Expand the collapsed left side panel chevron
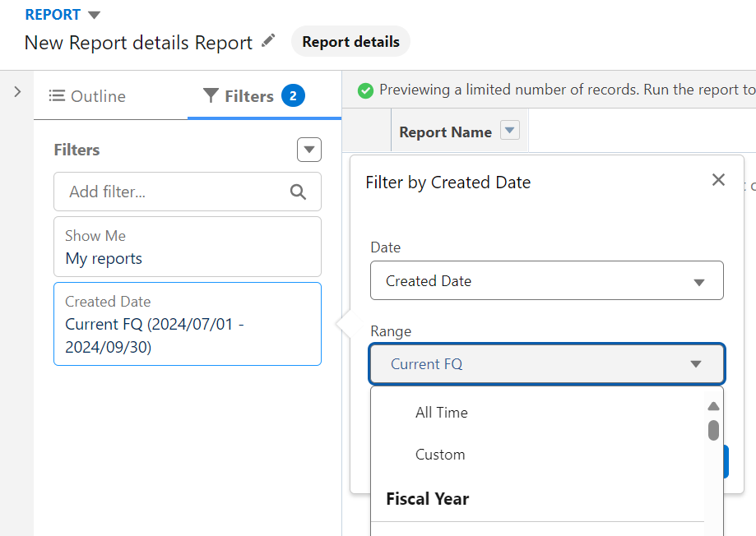 [x=17, y=91]
